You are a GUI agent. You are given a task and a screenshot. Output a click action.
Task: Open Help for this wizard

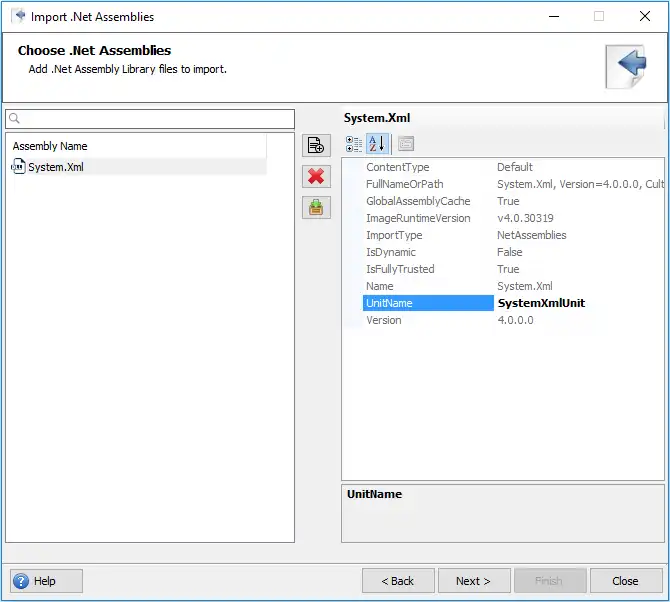pos(46,581)
